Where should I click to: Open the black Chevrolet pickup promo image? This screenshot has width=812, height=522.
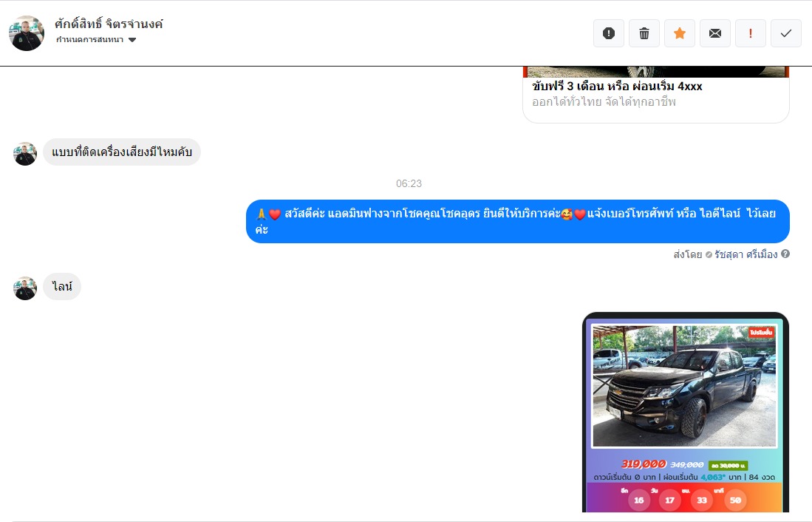coord(686,413)
